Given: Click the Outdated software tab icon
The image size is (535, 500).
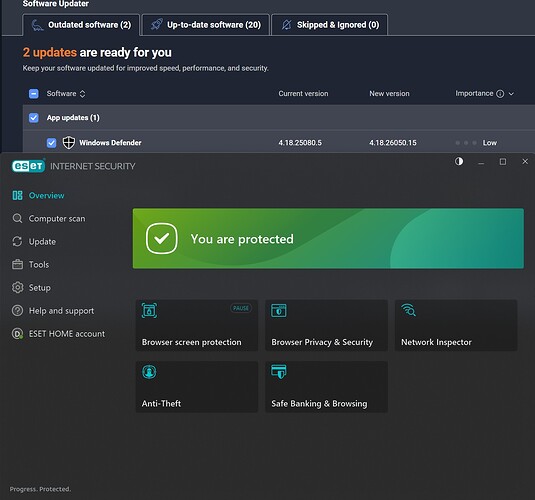Looking at the screenshot, I should tap(37, 25).
